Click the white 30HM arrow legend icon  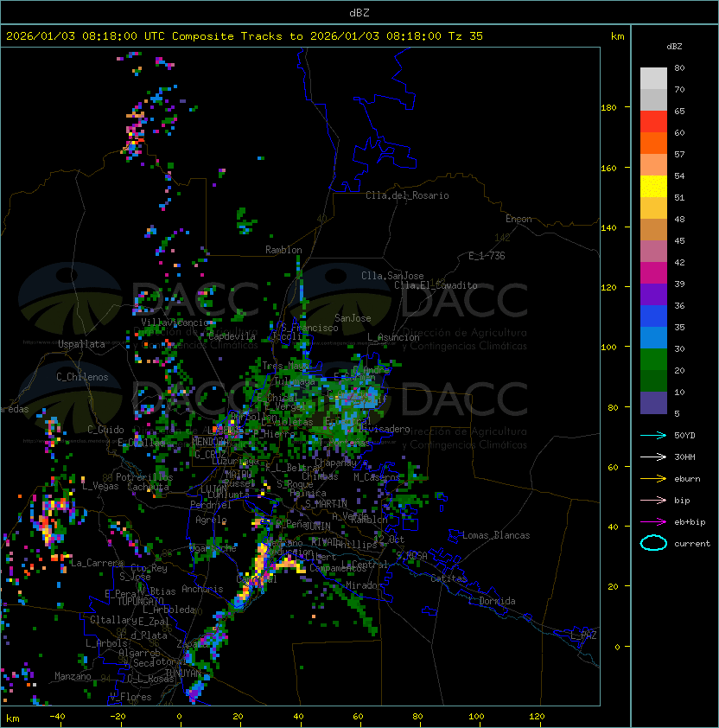pos(653,457)
